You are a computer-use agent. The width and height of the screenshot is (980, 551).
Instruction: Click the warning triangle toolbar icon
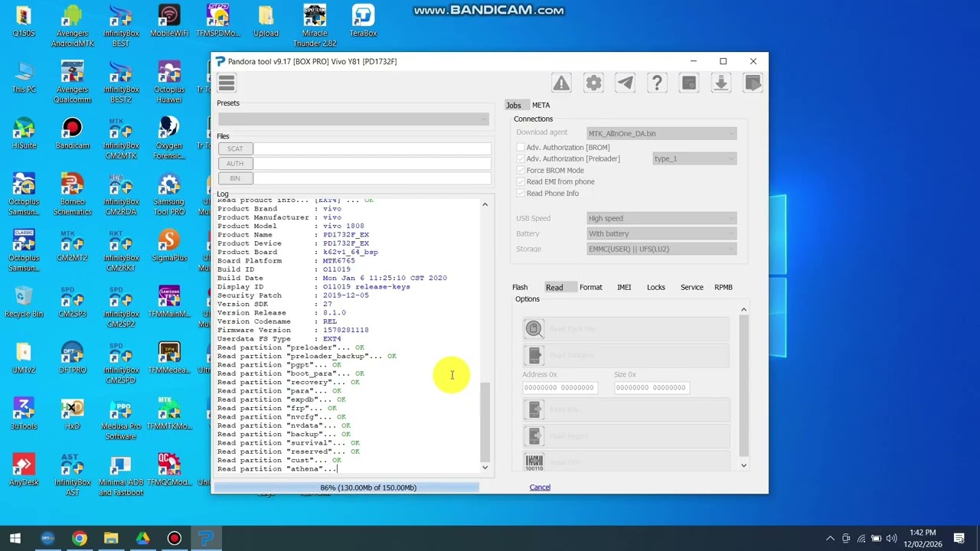[x=561, y=83]
